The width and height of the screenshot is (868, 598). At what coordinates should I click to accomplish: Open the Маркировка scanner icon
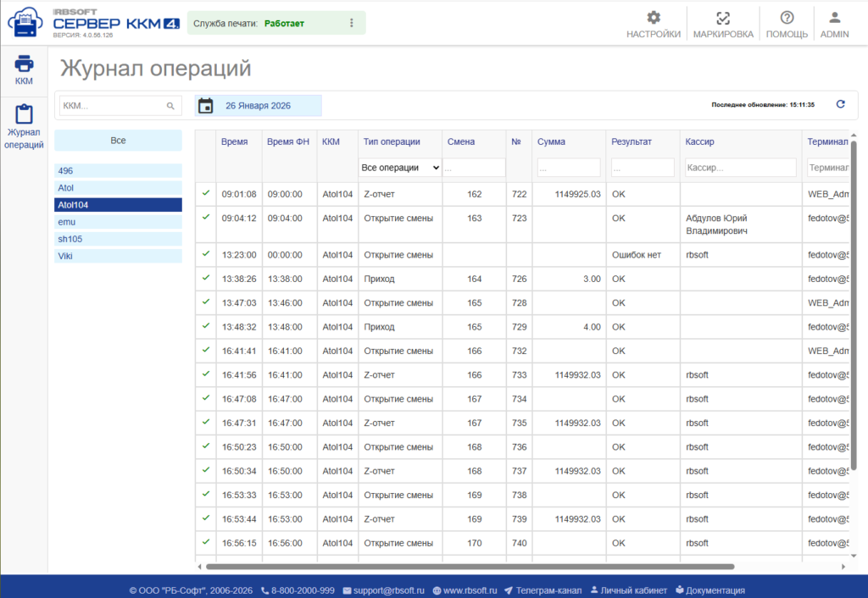coord(722,18)
